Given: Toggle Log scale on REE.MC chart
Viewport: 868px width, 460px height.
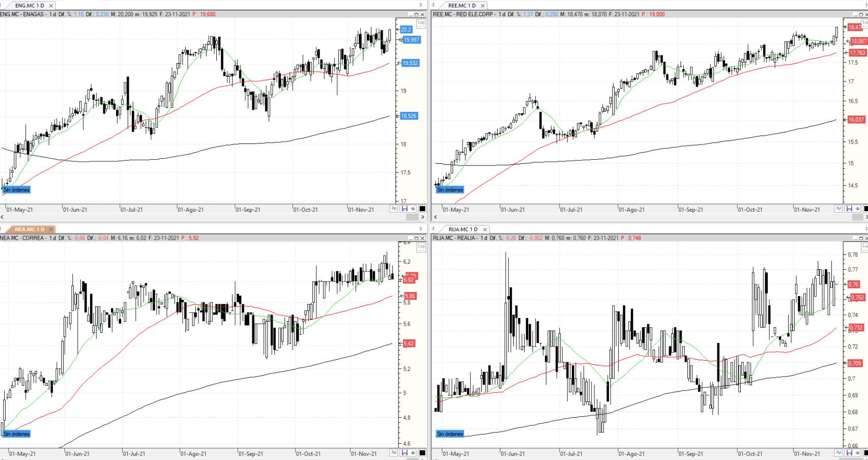Looking at the screenshot, I should (865, 23).
